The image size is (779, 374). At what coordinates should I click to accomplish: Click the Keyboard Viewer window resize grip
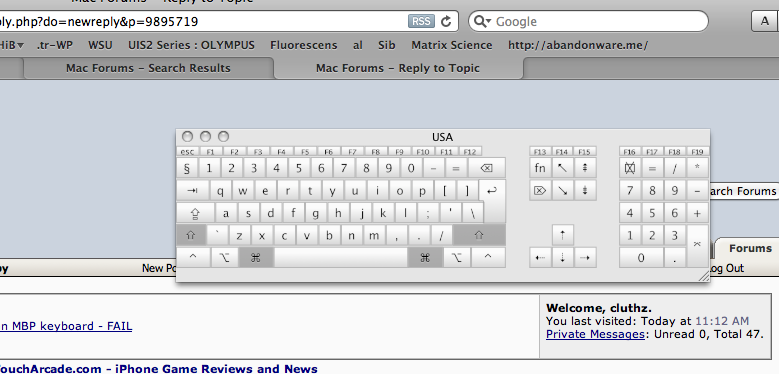click(x=704, y=277)
